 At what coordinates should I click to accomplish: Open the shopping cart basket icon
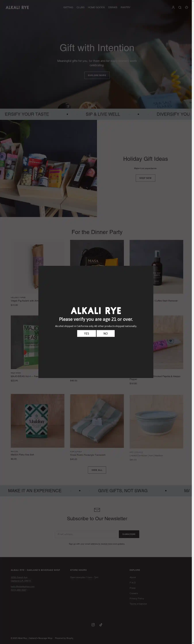[x=186, y=7]
